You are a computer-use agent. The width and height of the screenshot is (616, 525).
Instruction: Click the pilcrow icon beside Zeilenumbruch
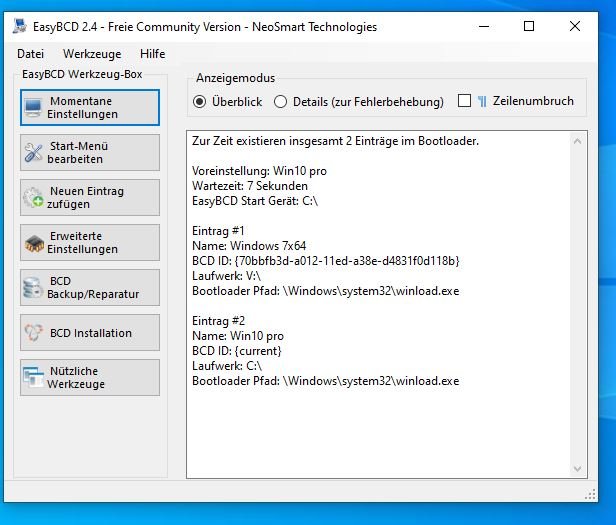(x=482, y=101)
